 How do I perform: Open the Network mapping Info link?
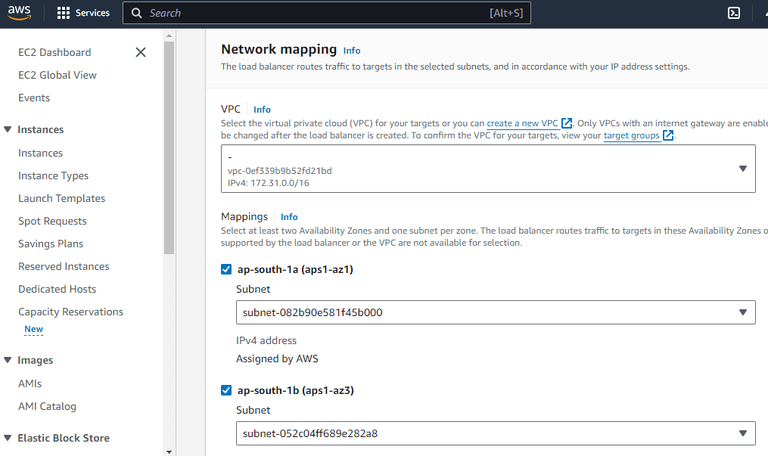tap(351, 50)
